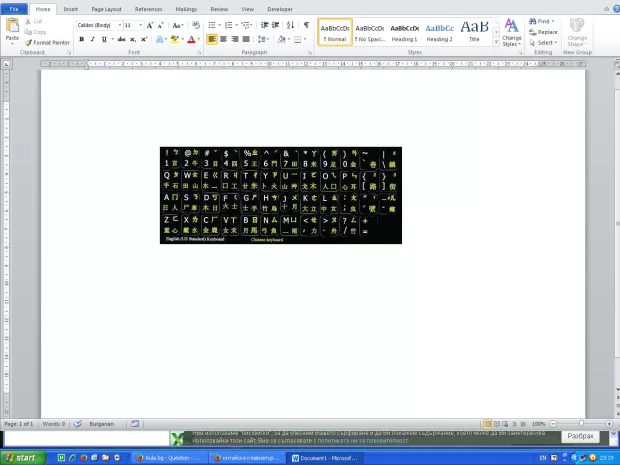Click the text highlight color icon
620x465 pixels.
(x=174, y=40)
